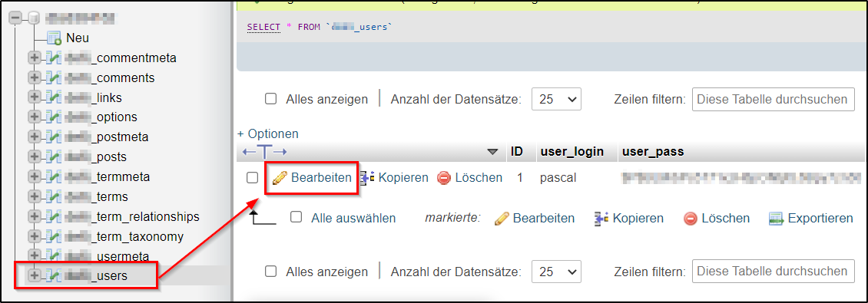Check the Alle auswählen checkbox
Screen dimensions: 868x303
point(297,217)
